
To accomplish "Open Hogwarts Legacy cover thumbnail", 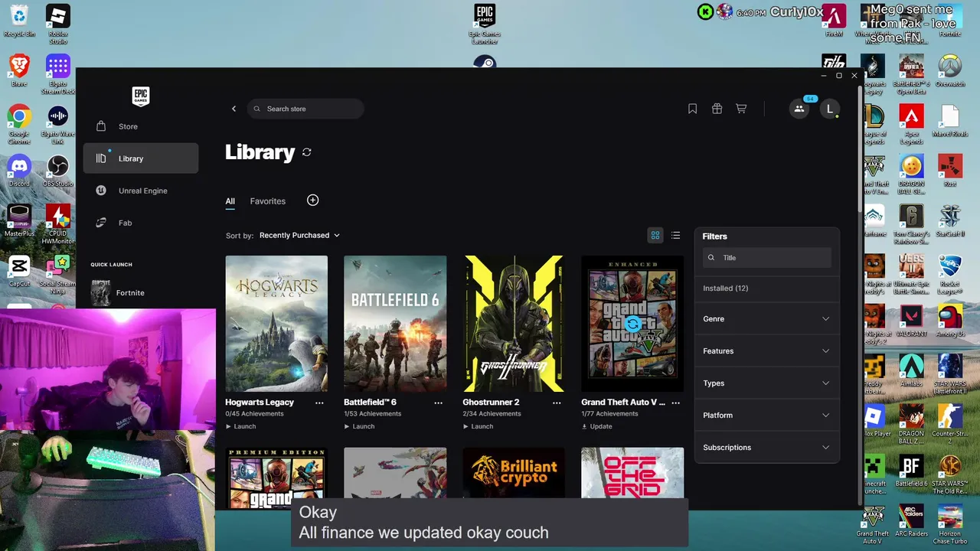I will tap(276, 324).
